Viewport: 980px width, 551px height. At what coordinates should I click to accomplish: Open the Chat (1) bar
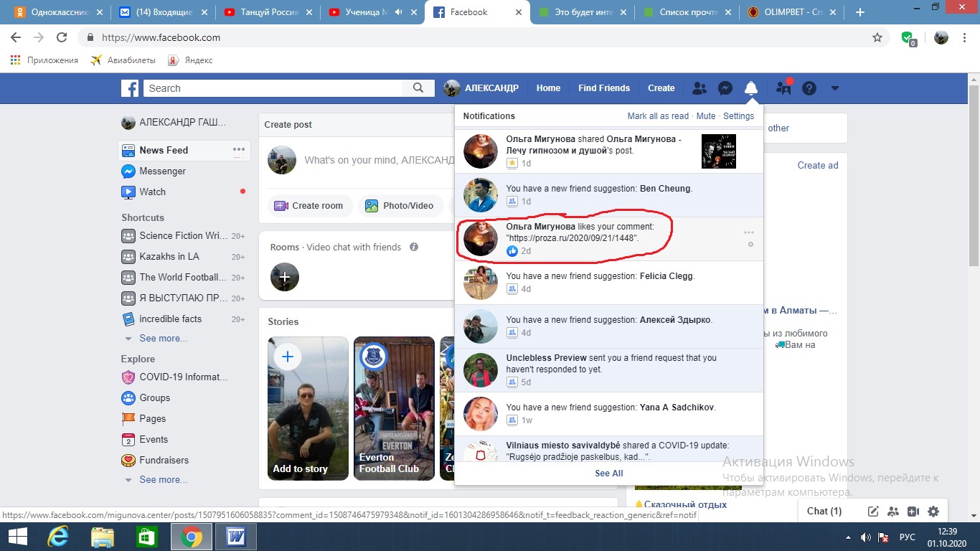pyautogui.click(x=824, y=512)
